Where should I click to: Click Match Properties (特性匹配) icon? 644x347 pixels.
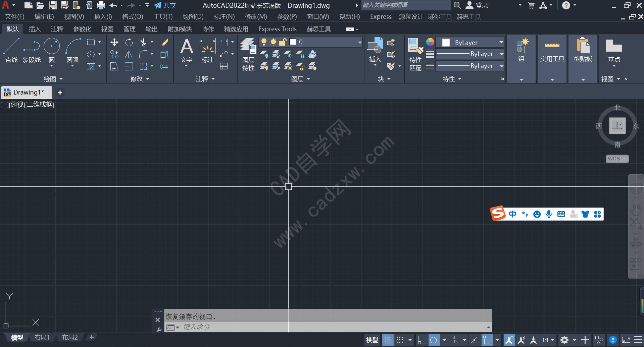(x=415, y=54)
